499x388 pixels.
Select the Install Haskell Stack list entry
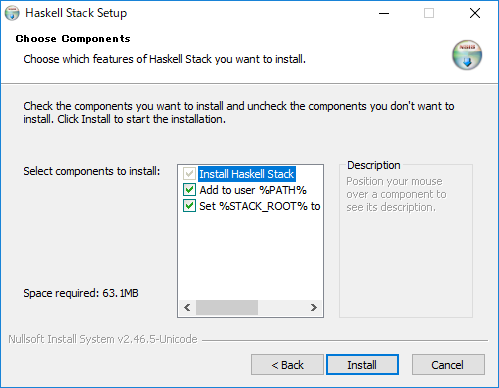point(247,174)
